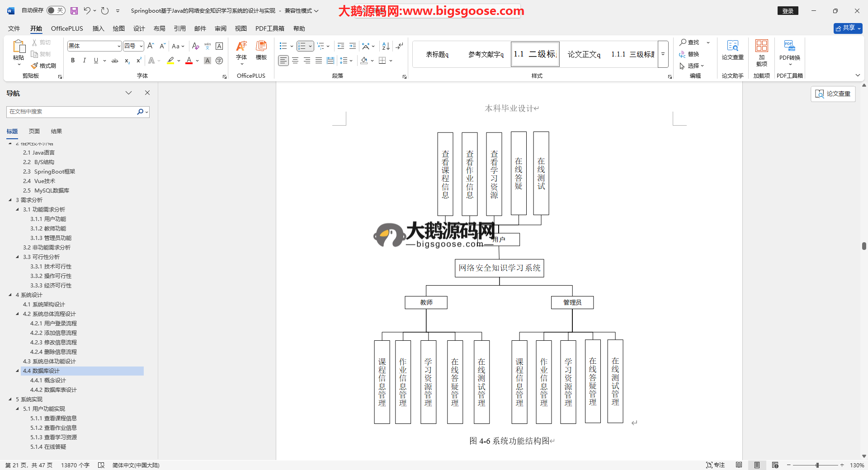Click the 登录 (Login) button
The width and height of the screenshot is (868, 470).
[788, 11]
